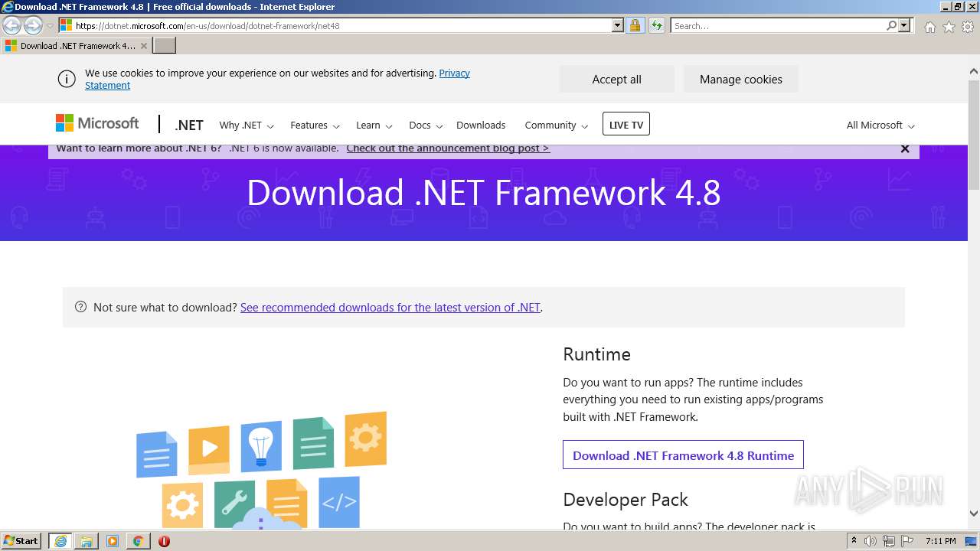Click the Developer Pack heading
The width and height of the screenshot is (980, 551).
click(x=626, y=500)
